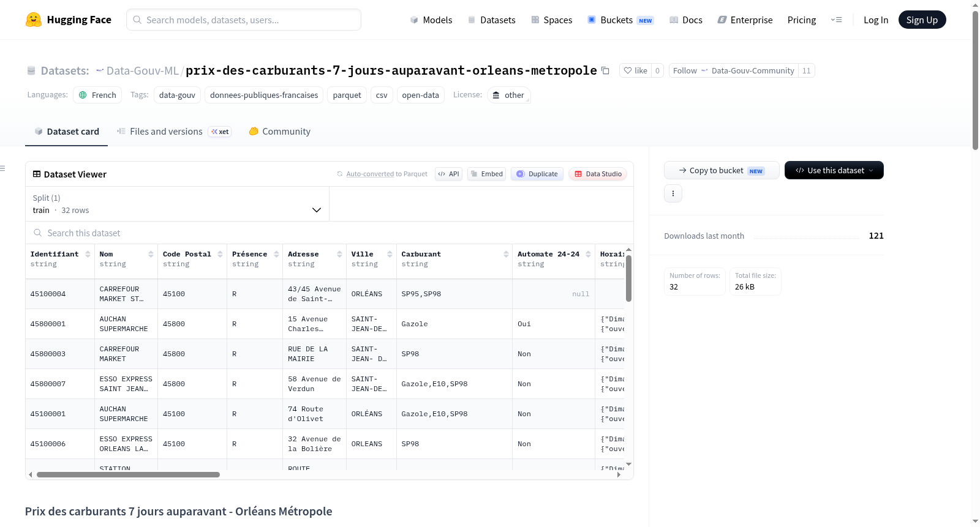Open the three-dot more options menu

tap(673, 193)
